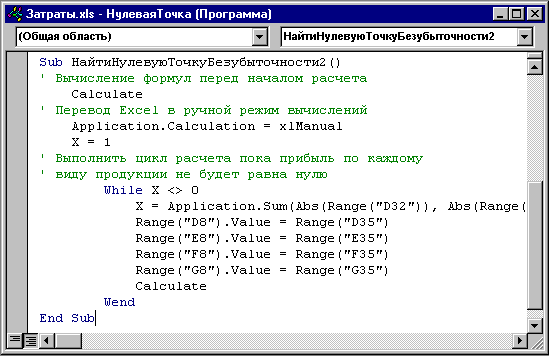Open the procedure dropdown НайтиНулевуюТочкуБезубыточности2

(525, 36)
